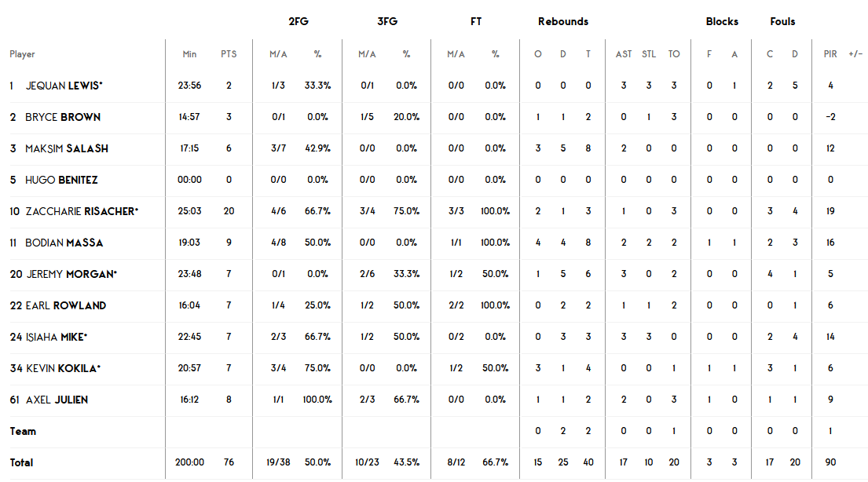Select the Total row label
The height and width of the screenshot is (482, 868).
(x=21, y=462)
